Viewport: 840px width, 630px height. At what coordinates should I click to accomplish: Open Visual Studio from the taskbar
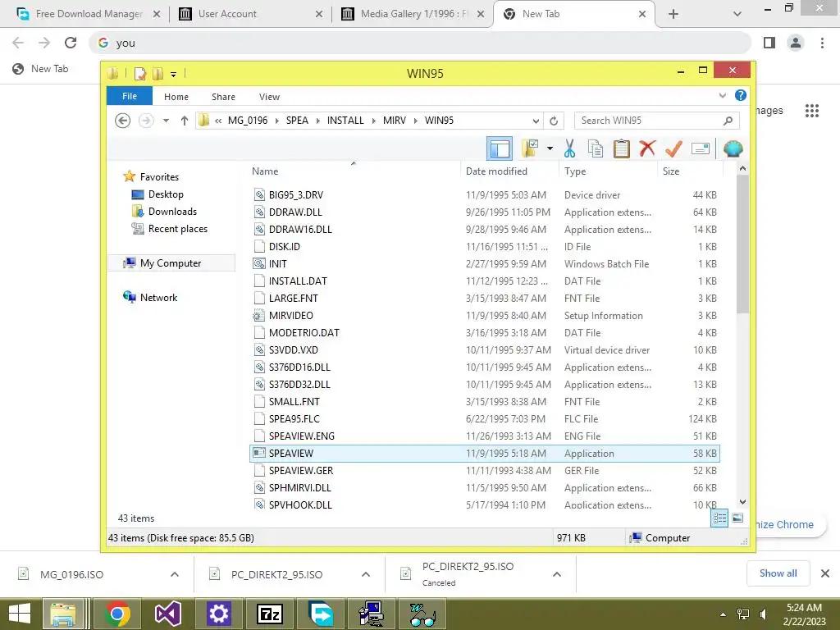click(x=167, y=614)
